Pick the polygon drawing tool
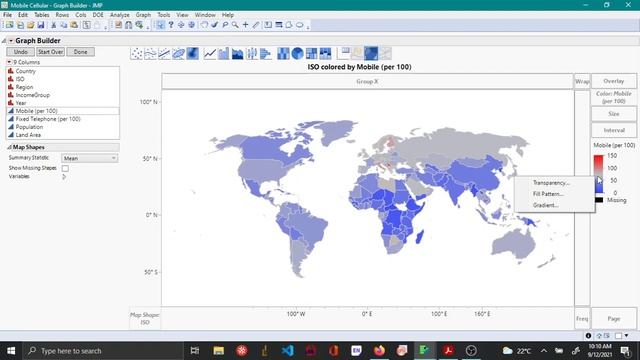Screen dimensions: 640x360 pyautogui.click(x=289, y=25)
